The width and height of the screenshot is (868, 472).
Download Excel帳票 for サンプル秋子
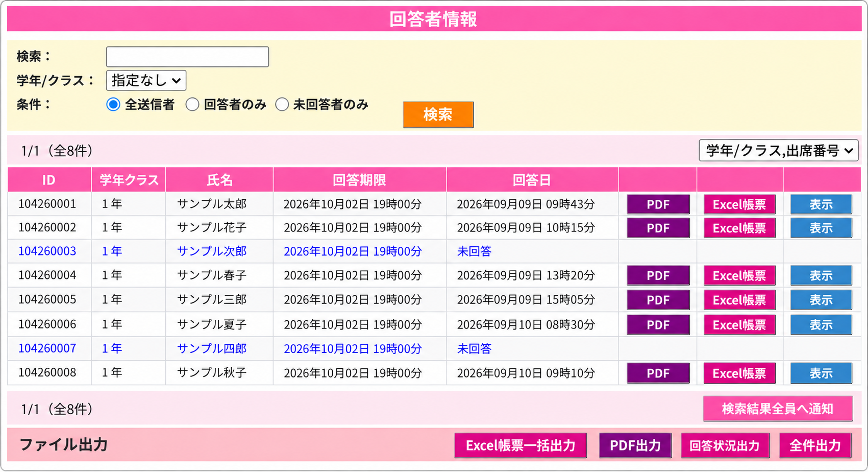pyautogui.click(x=739, y=373)
